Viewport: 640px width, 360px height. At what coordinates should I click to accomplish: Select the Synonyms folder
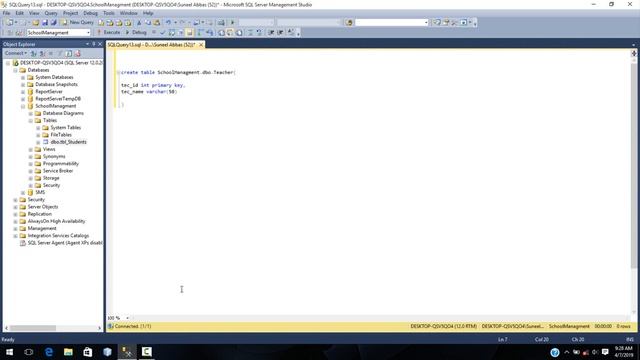point(54,156)
